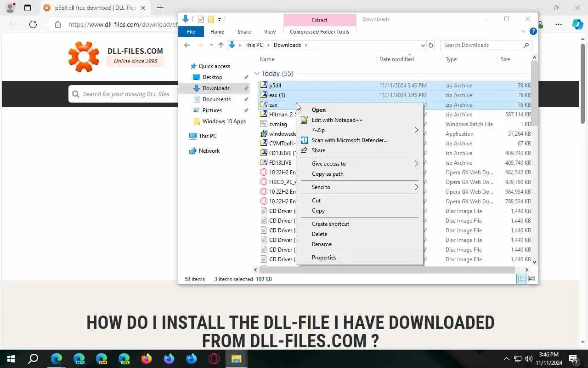The height and width of the screenshot is (368, 588).
Task: Open the File ribbon tab
Action: [x=191, y=32]
